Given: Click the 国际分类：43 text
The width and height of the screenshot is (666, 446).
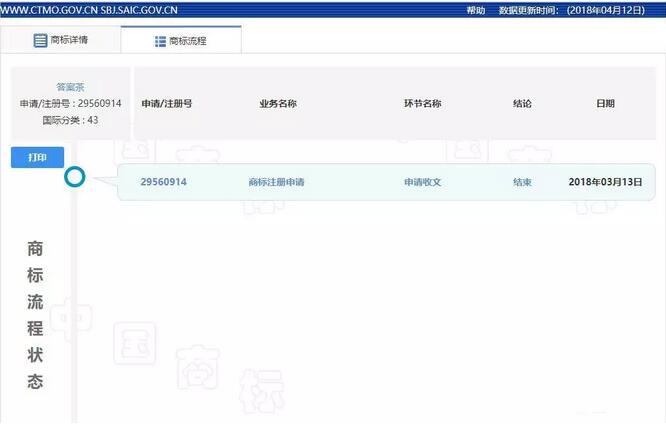Looking at the screenshot, I should (x=71, y=120).
